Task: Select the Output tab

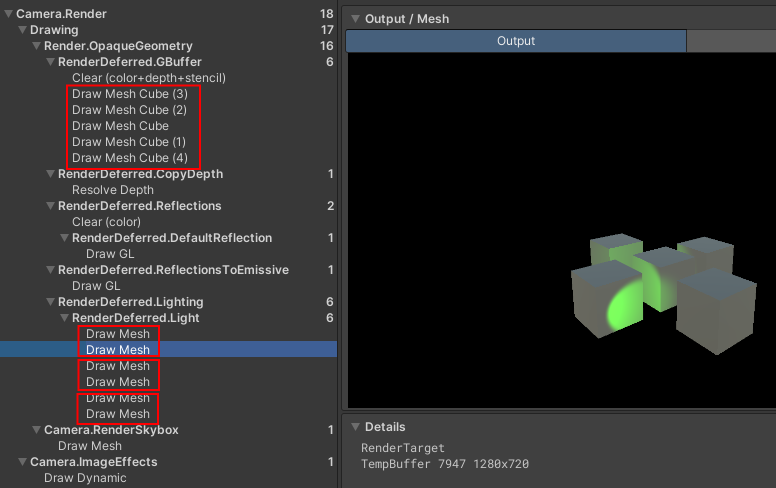Action: coord(516,41)
